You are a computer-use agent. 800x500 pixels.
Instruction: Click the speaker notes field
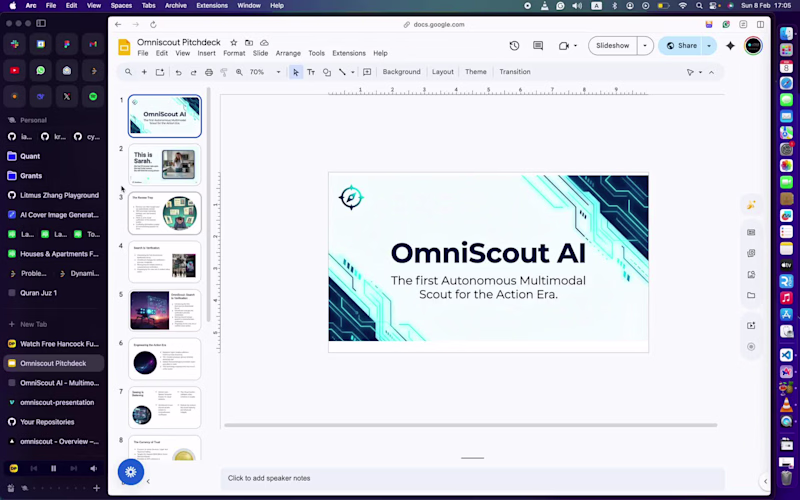pyautogui.click(x=472, y=478)
